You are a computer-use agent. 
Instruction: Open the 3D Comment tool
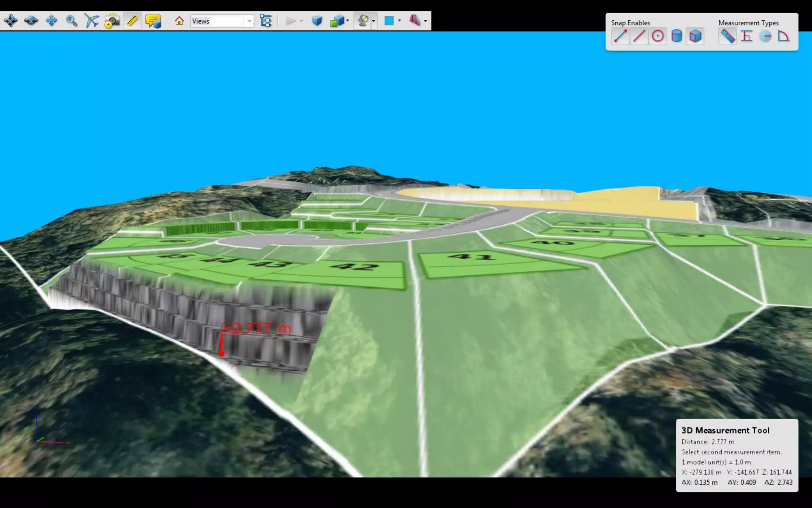pyautogui.click(x=153, y=21)
